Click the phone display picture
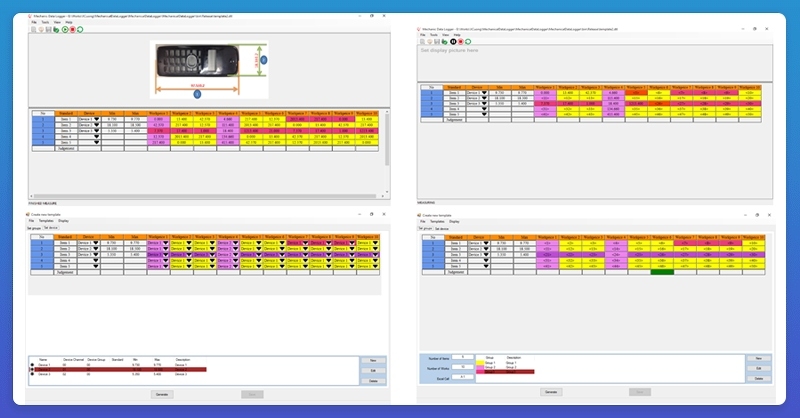This screenshot has height=418, width=800. click(x=209, y=69)
